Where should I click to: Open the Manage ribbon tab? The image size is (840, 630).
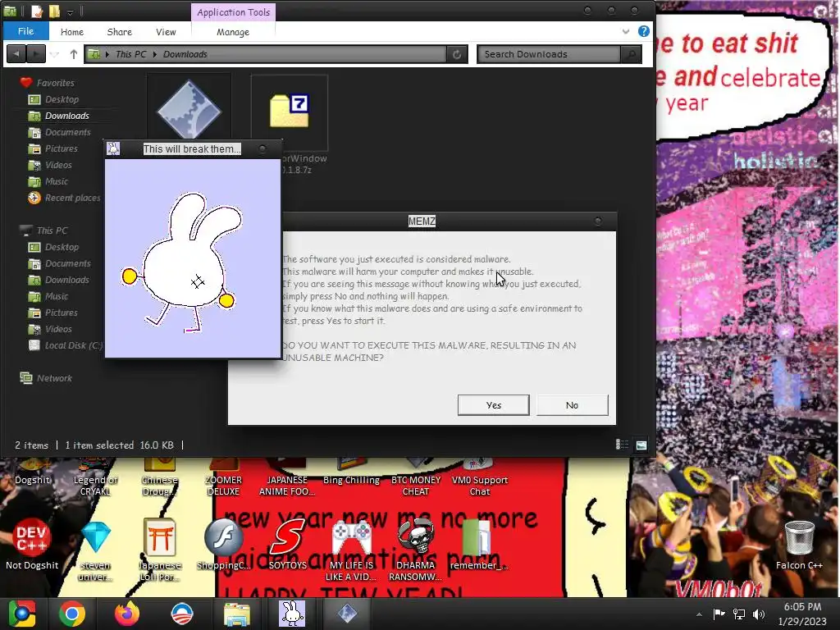[233, 32]
